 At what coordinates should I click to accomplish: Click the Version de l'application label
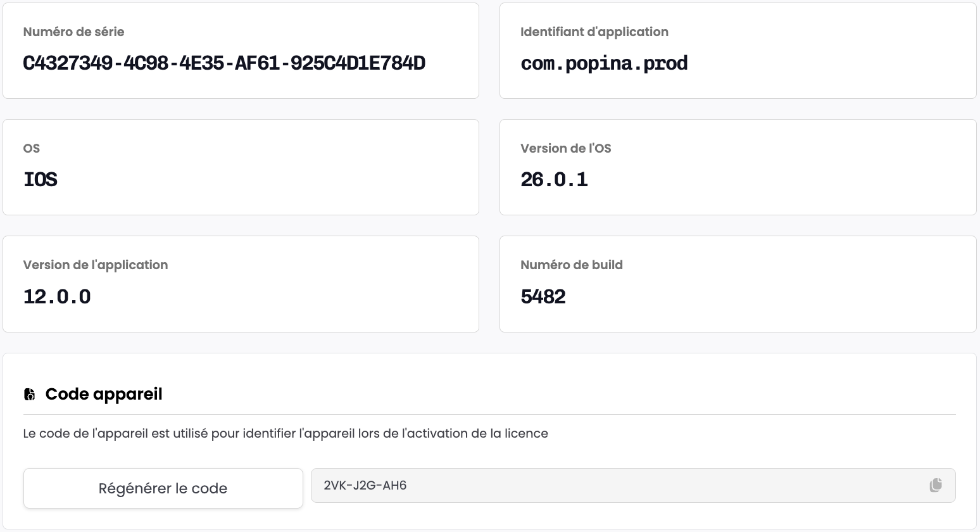pyautogui.click(x=96, y=265)
